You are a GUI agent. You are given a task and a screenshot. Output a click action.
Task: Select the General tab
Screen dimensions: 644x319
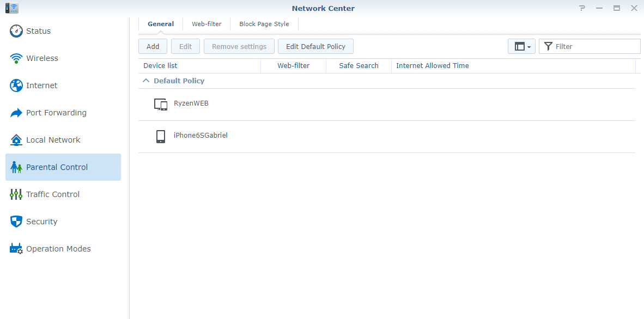161,24
